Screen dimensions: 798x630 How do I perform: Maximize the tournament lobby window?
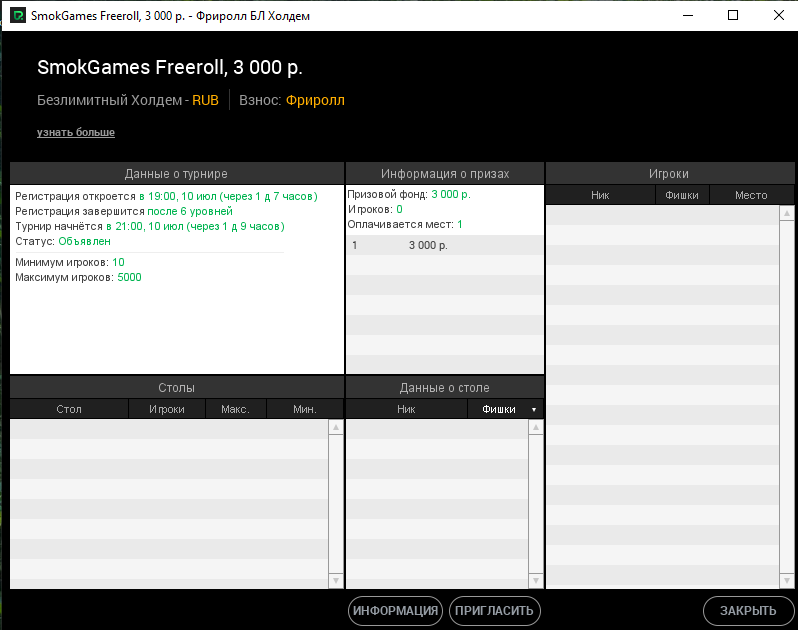733,15
